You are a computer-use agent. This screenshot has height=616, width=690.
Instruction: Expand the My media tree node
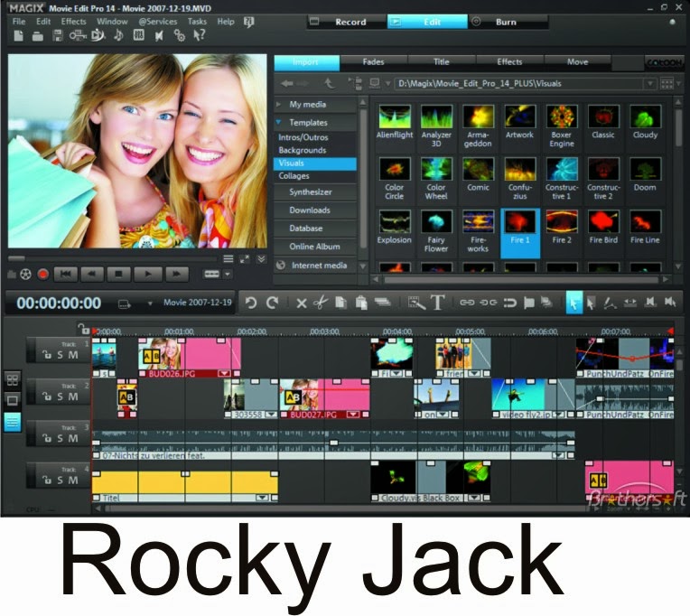coord(278,104)
